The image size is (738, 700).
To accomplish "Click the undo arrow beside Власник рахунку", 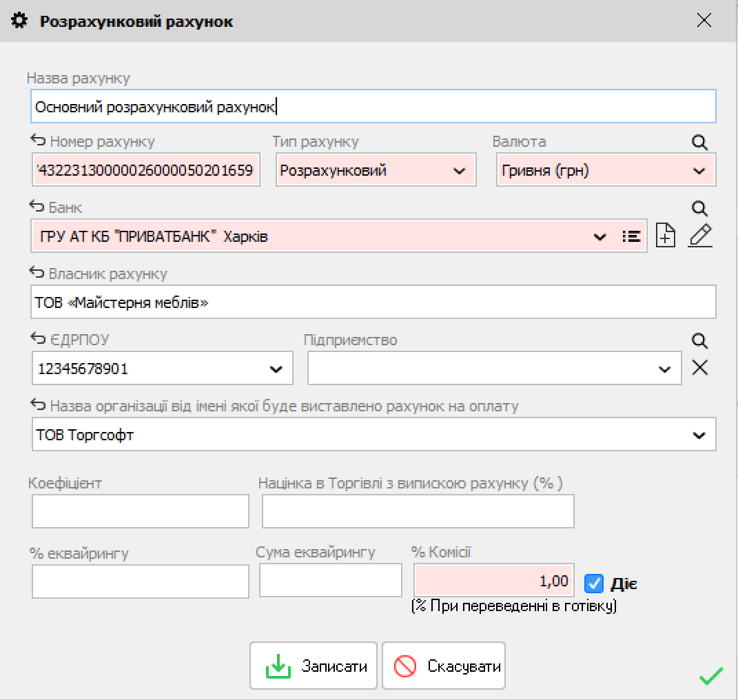I will pos(37,274).
